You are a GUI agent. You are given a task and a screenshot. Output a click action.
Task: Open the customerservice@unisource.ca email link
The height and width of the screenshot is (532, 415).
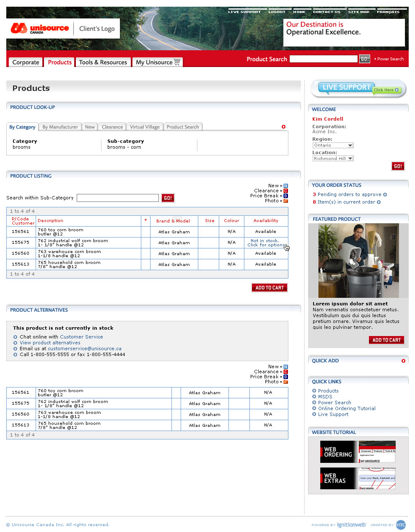(x=84, y=349)
